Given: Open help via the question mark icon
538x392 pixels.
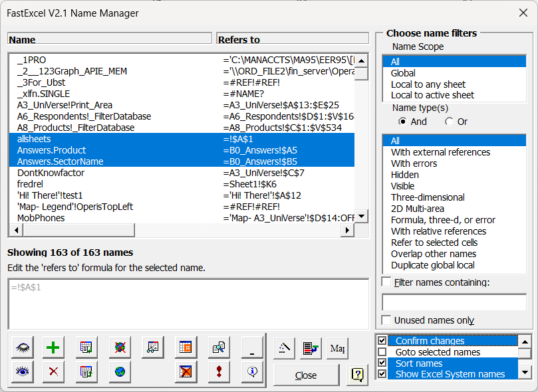Looking at the screenshot, I should pos(358,375).
